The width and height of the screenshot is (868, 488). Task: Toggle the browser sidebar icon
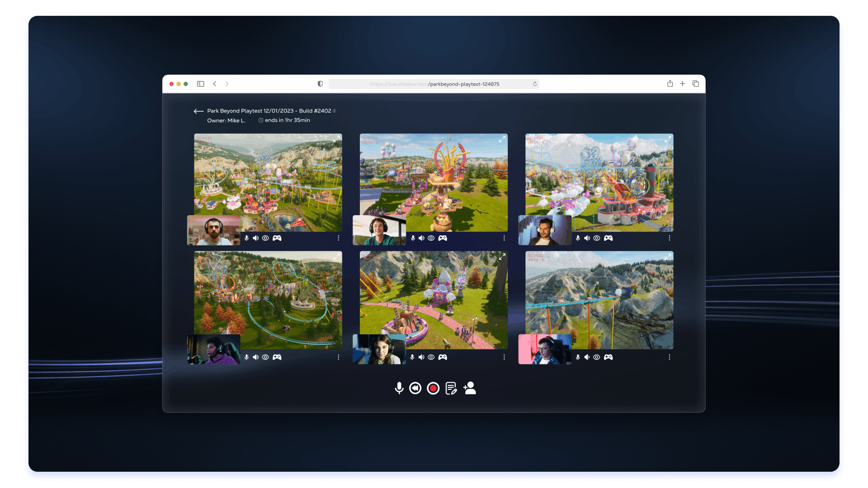click(x=201, y=84)
